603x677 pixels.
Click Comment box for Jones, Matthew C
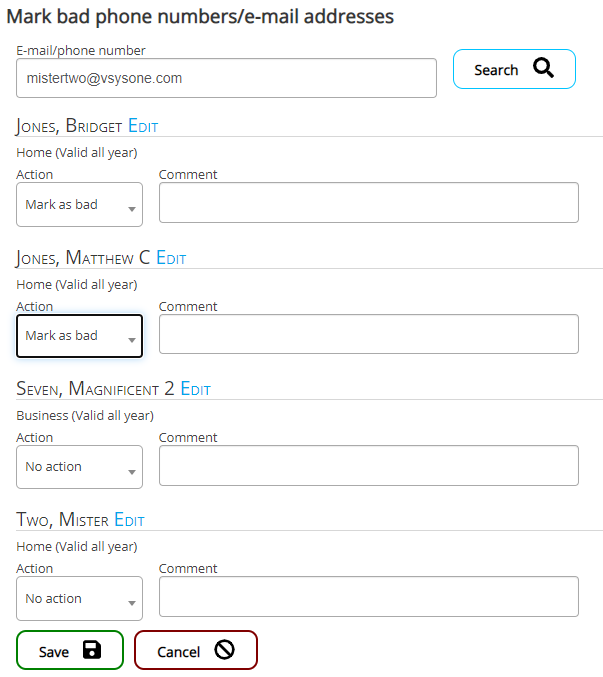tap(368, 334)
